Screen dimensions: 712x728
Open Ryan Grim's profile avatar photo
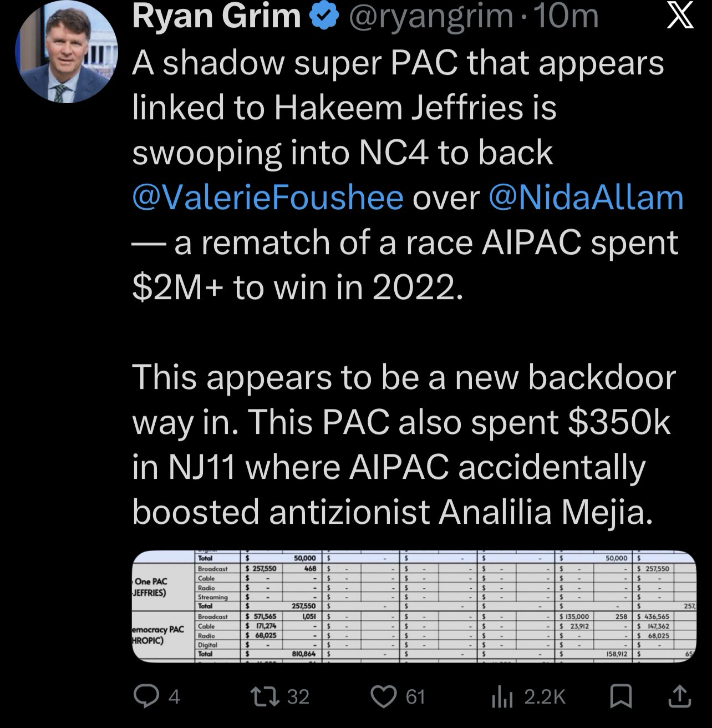[67, 52]
